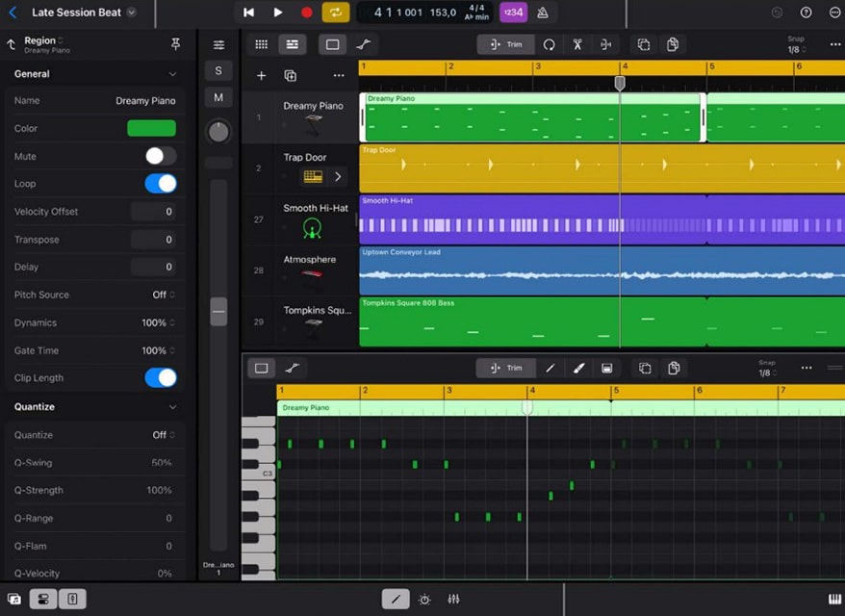The height and width of the screenshot is (616, 845).
Task: Switch to the grid view icon
Action: point(262,44)
